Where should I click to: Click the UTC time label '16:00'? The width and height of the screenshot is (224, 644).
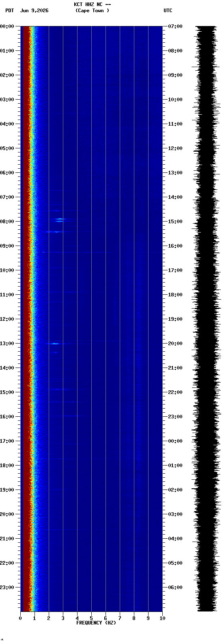click(x=175, y=246)
